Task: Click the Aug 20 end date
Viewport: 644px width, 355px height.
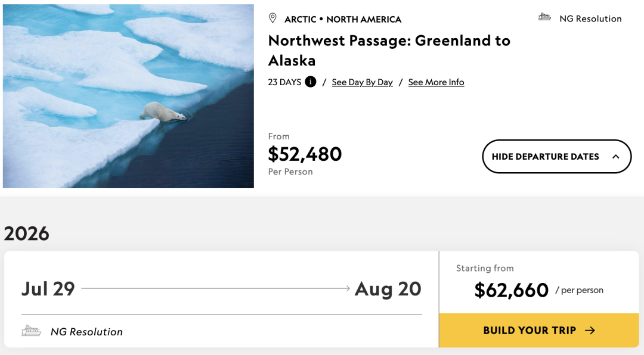Action: coord(388,289)
